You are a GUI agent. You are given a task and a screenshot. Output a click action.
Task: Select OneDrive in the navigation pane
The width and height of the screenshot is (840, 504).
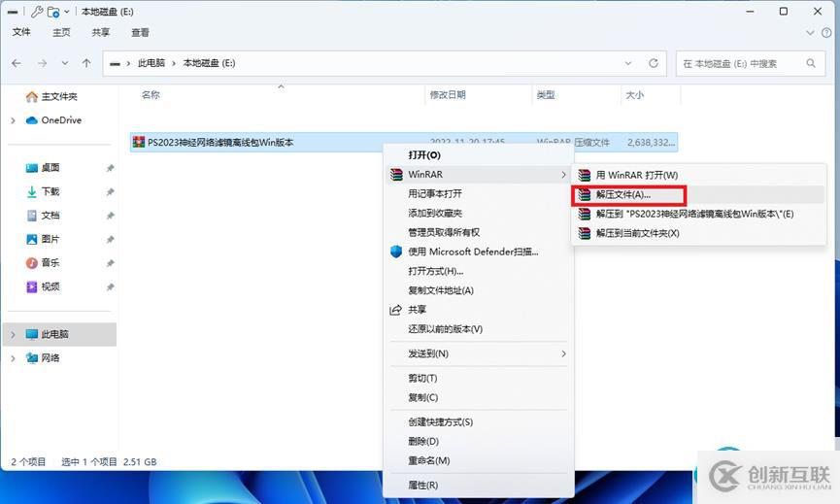point(53,120)
